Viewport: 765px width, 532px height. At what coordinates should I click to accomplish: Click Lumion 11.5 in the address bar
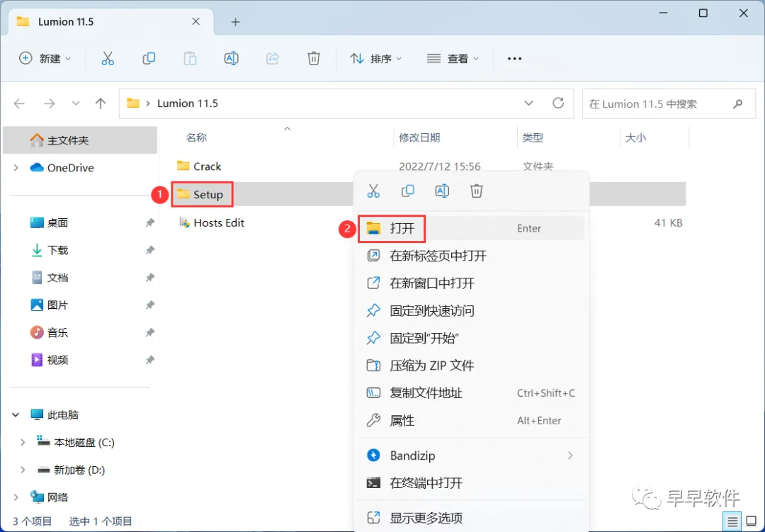187,103
